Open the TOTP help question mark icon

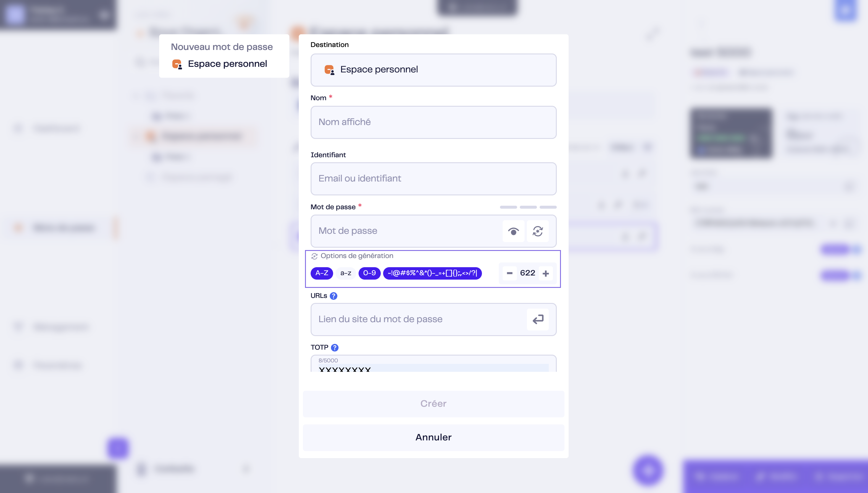335,348
